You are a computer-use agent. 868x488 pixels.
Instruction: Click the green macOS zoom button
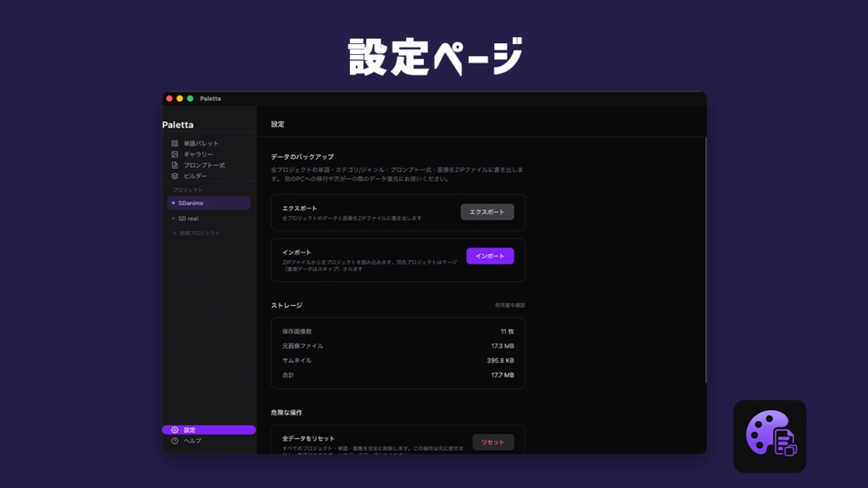tap(190, 98)
